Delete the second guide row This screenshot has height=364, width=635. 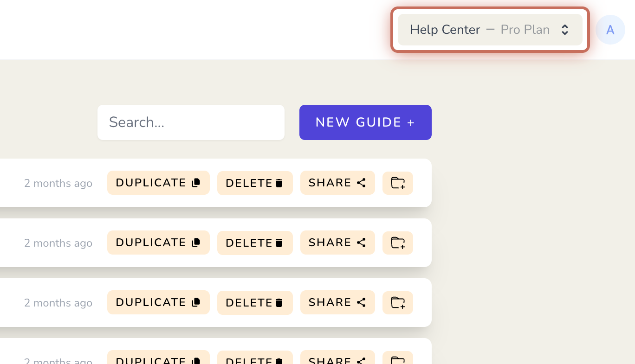pyautogui.click(x=255, y=243)
